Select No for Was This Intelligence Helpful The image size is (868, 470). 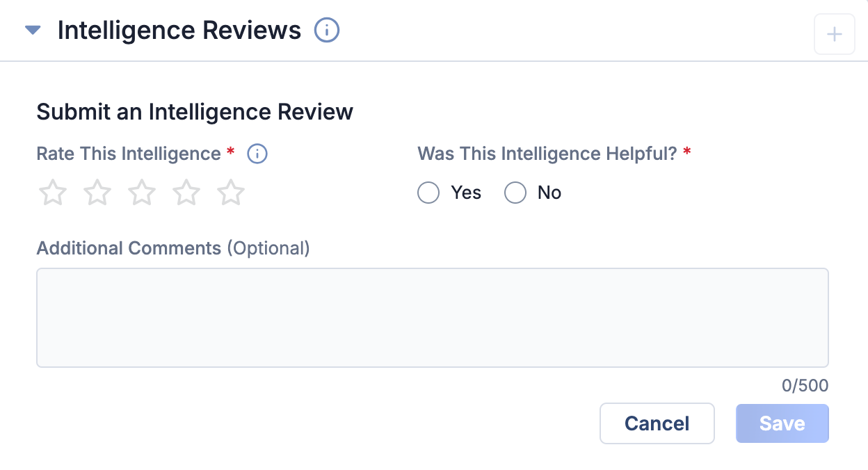click(515, 193)
